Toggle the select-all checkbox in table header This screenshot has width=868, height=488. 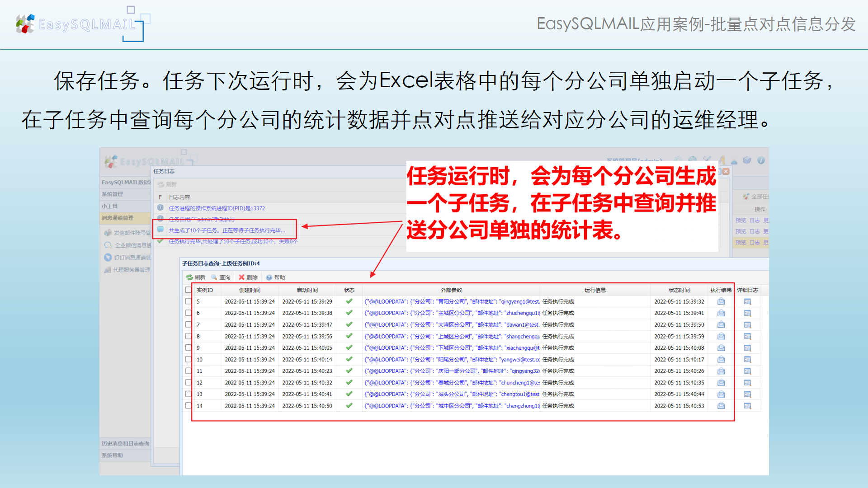tap(188, 290)
